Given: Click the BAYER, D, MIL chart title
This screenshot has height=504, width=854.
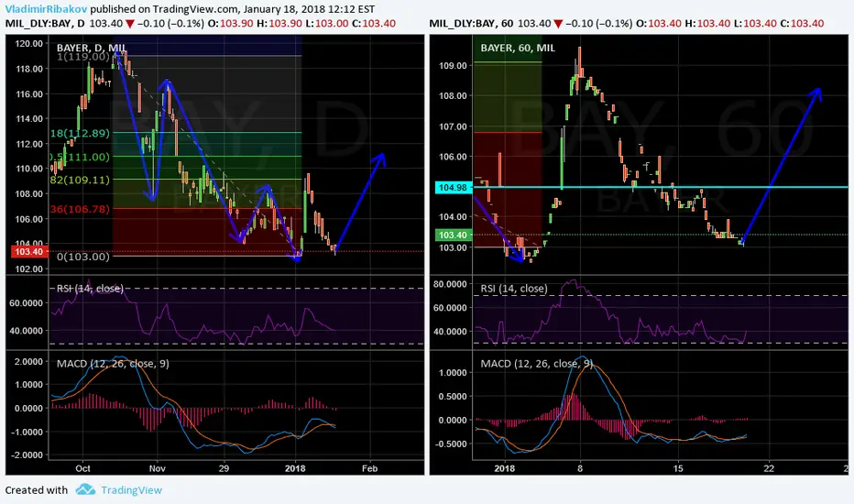Looking at the screenshot, I should 92,48.
